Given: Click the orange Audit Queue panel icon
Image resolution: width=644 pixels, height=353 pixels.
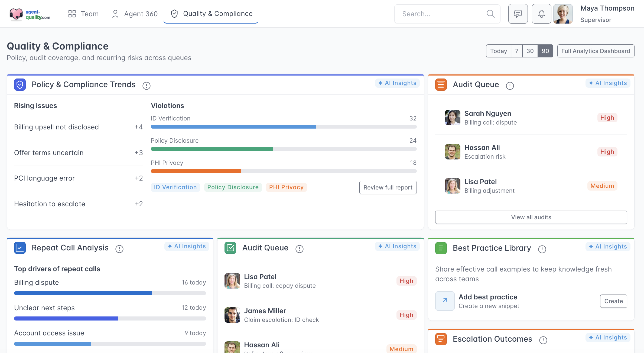Looking at the screenshot, I should [x=441, y=84].
